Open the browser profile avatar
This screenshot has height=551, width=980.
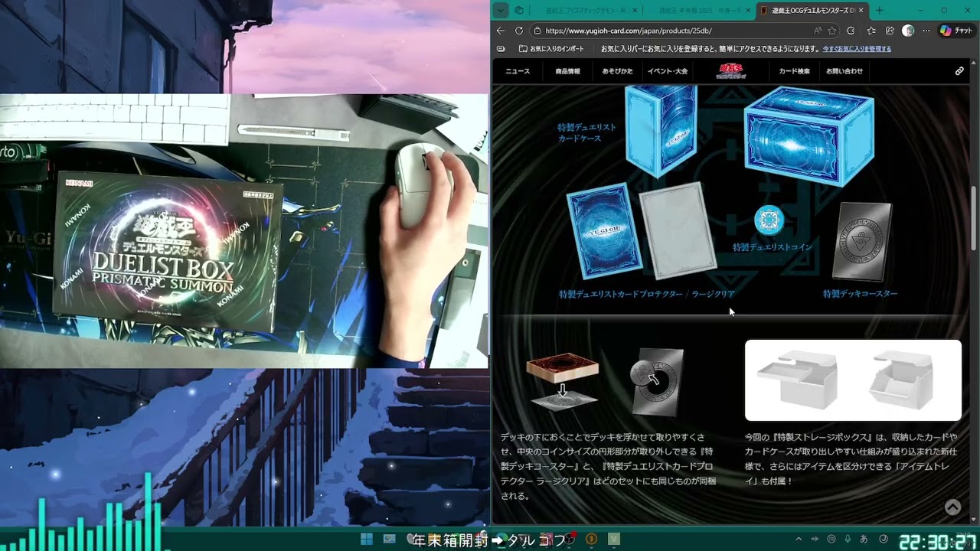(x=908, y=31)
